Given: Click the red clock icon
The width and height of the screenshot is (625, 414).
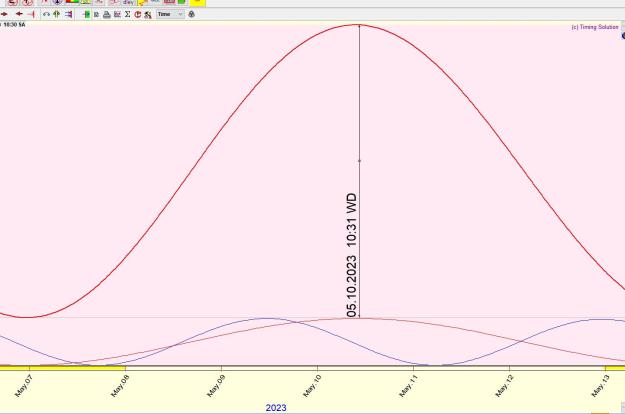Looking at the screenshot, I should (x=138, y=14).
